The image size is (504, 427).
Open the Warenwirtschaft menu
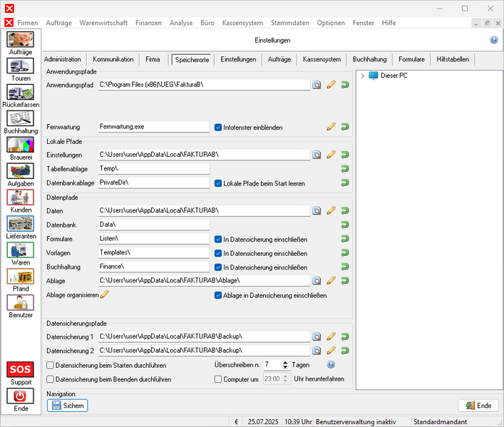pyautogui.click(x=103, y=23)
